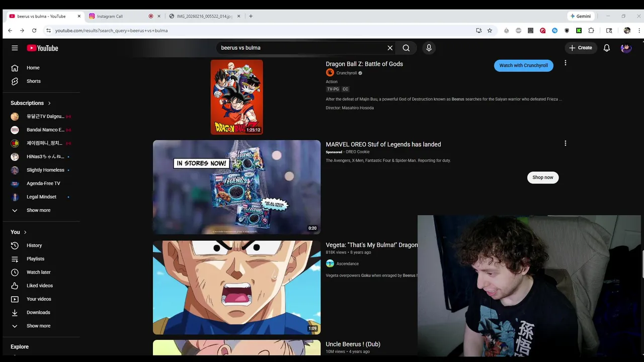644x362 pixels.
Task: Clear the search box with the X icon
Action: [390, 48]
